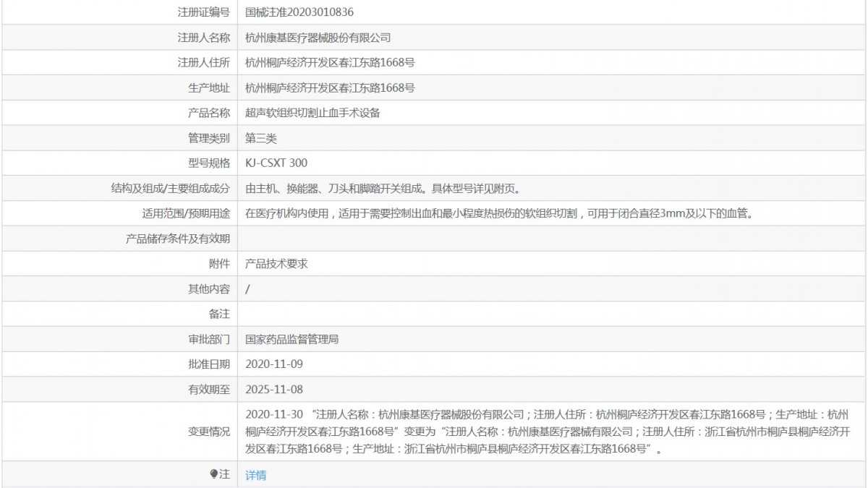Select the 第三类 value
This screenshot has height=488, width=868.
(x=261, y=138)
